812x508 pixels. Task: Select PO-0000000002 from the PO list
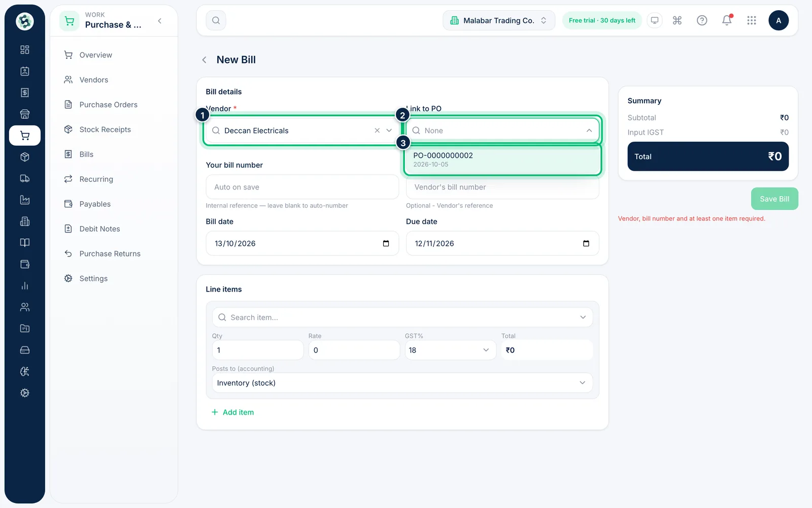(x=502, y=160)
